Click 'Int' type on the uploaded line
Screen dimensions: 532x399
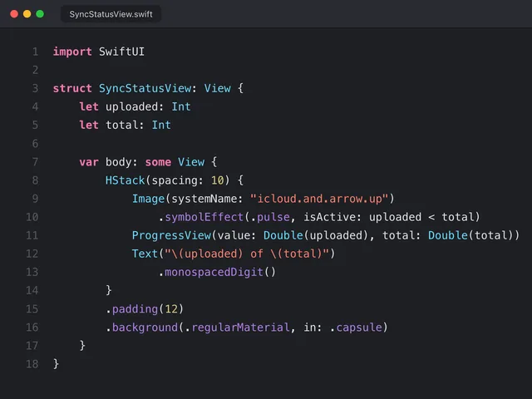click(181, 107)
